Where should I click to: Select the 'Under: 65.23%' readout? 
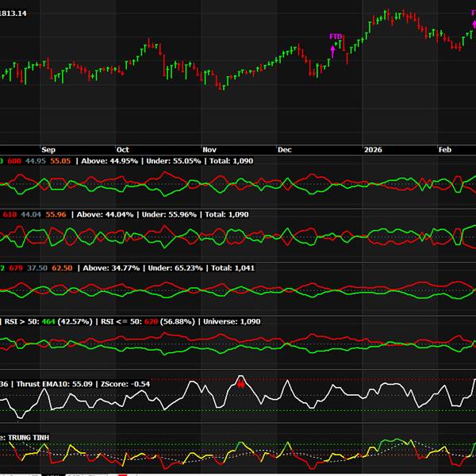point(175,268)
